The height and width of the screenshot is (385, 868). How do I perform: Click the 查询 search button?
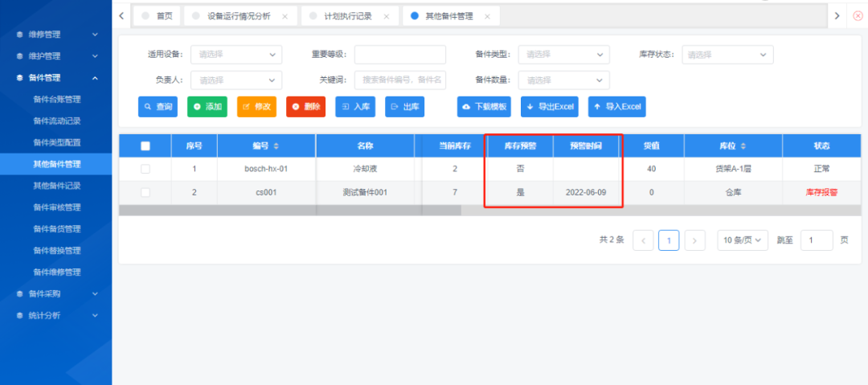click(158, 106)
